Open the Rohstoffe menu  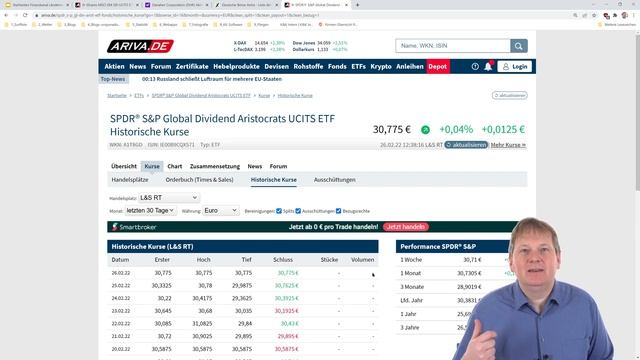(x=308, y=66)
